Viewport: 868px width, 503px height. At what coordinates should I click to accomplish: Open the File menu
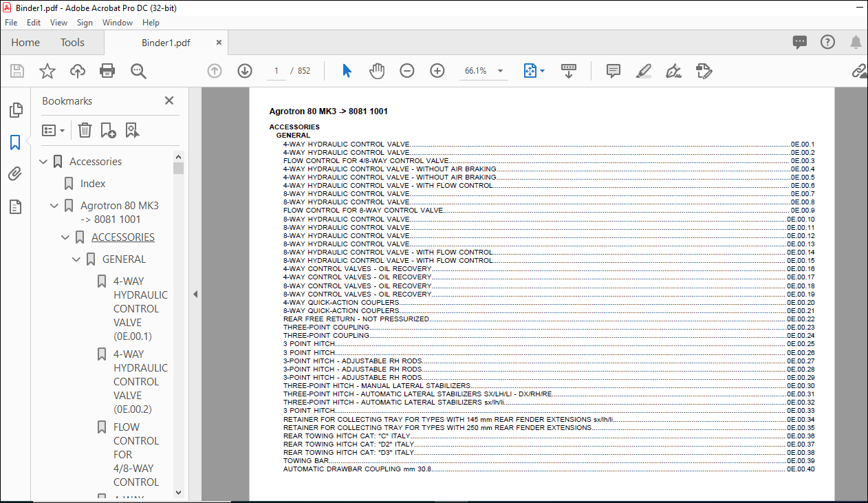coord(11,23)
